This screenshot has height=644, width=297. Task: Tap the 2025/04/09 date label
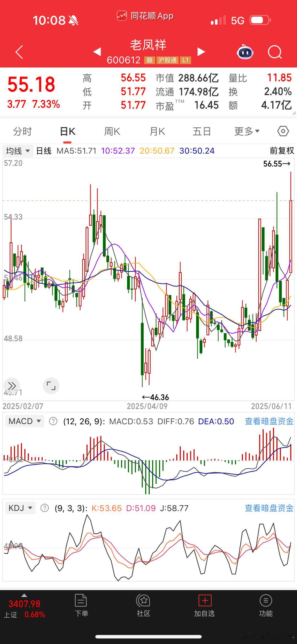tap(147, 406)
